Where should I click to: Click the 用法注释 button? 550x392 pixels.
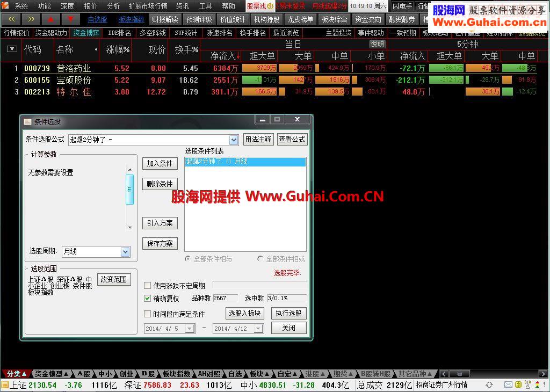[258, 139]
